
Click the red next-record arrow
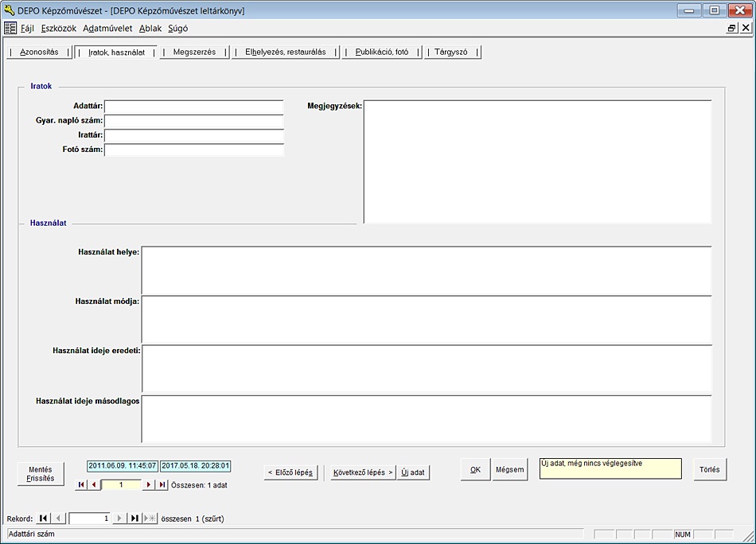pos(148,484)
